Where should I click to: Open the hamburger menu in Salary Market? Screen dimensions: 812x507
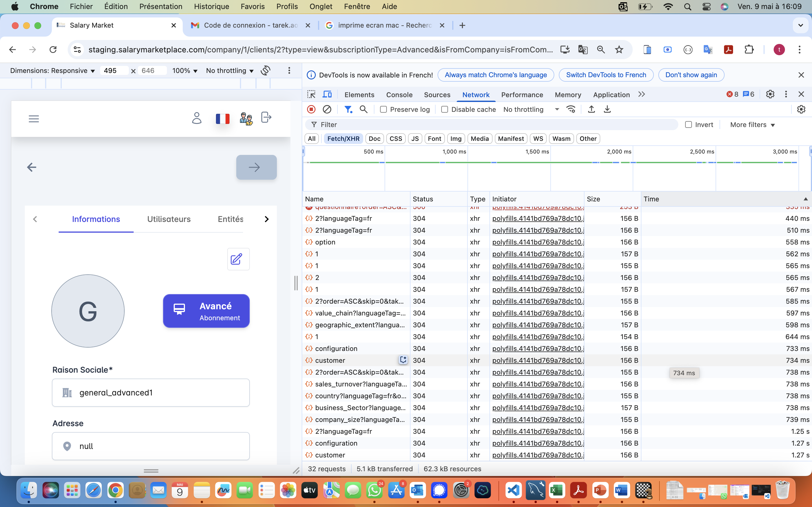34,119
